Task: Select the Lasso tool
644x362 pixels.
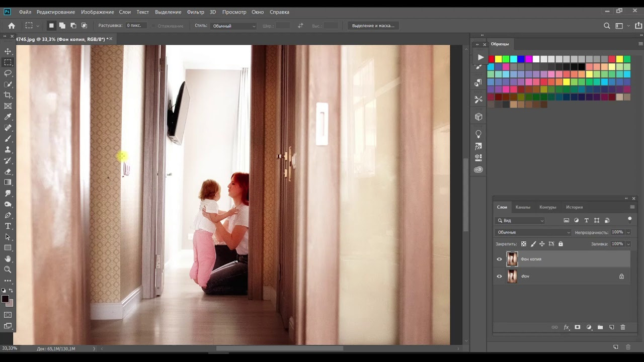Action: click(x=8, y=73)
